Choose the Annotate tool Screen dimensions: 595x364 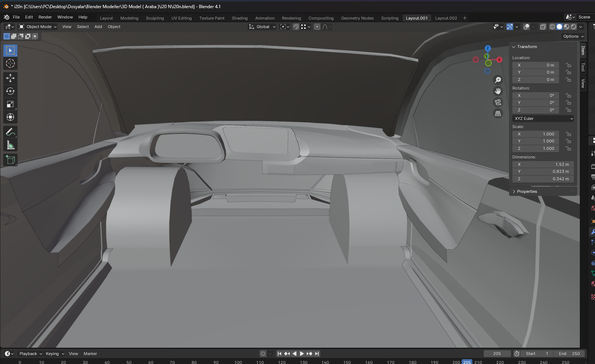coord(10,132)
